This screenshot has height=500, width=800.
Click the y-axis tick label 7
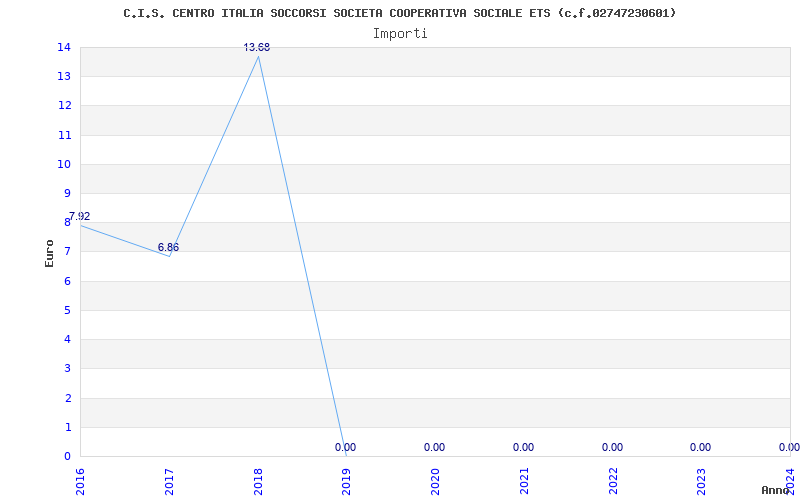(67, 252)
